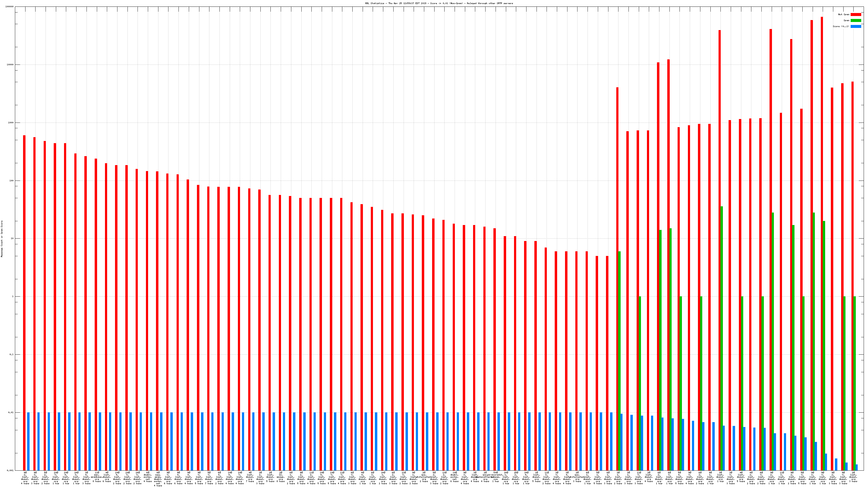
Task: Click the Score (0..1) legend label
Action: [841, 26]
